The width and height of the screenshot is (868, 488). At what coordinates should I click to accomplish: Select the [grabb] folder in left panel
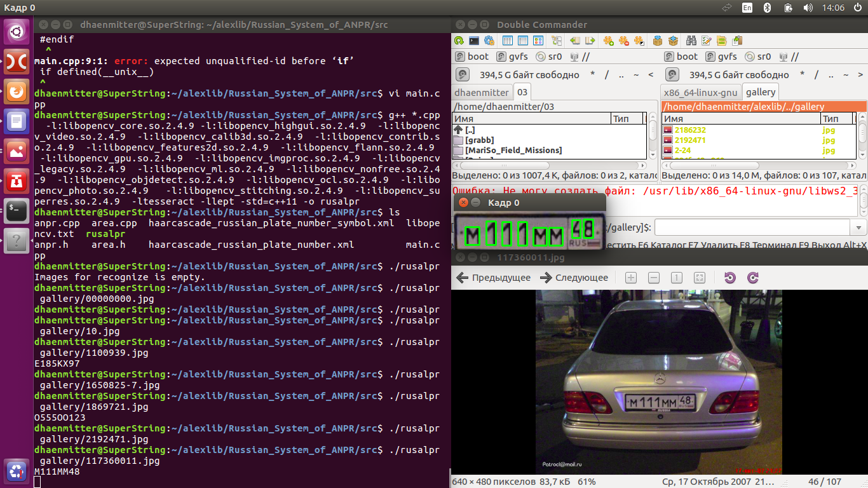[550, 140]
